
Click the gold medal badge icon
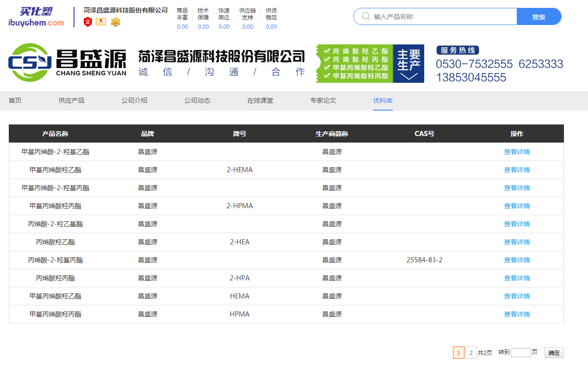(115, 22)
